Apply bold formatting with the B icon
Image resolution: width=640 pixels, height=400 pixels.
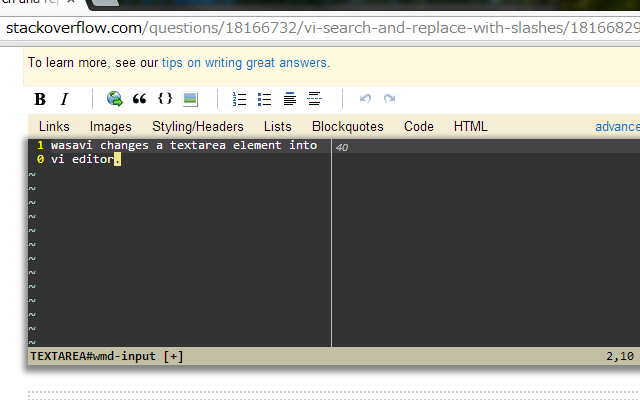pyautogui.click(x=40, y=99)
